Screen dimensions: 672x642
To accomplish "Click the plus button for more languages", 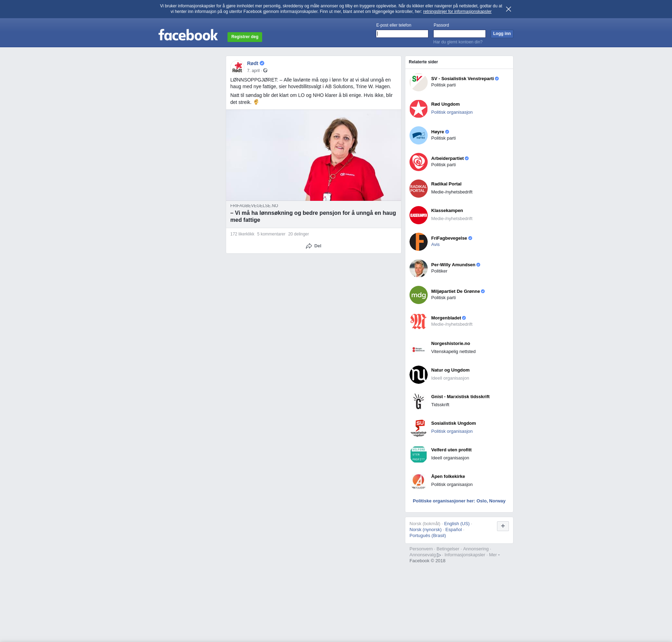I will pos(503,526).
